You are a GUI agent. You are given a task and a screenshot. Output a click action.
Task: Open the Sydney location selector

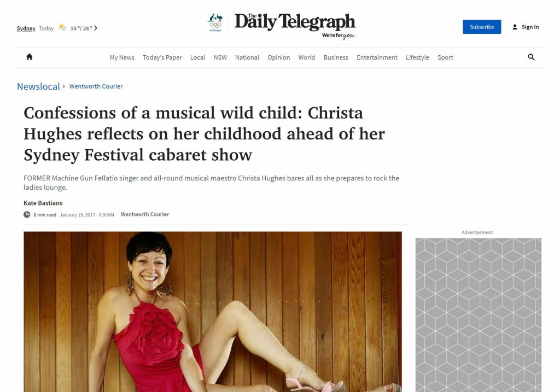(26, 28)
